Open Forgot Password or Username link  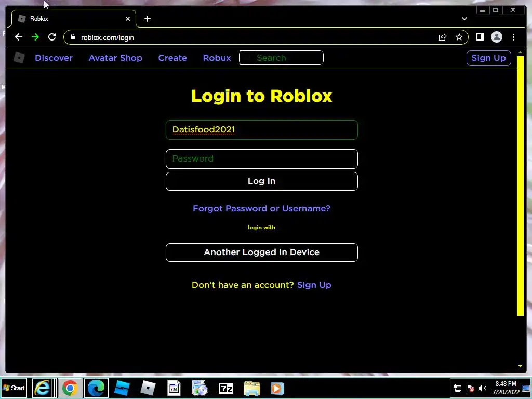coord(261,208)
